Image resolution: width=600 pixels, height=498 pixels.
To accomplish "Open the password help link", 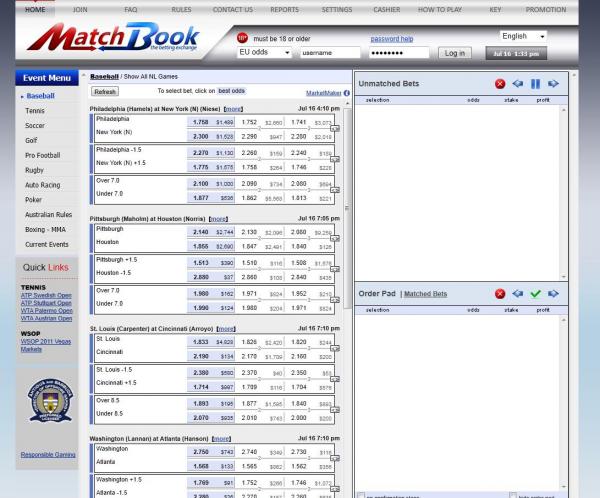I will click(392, 39).
